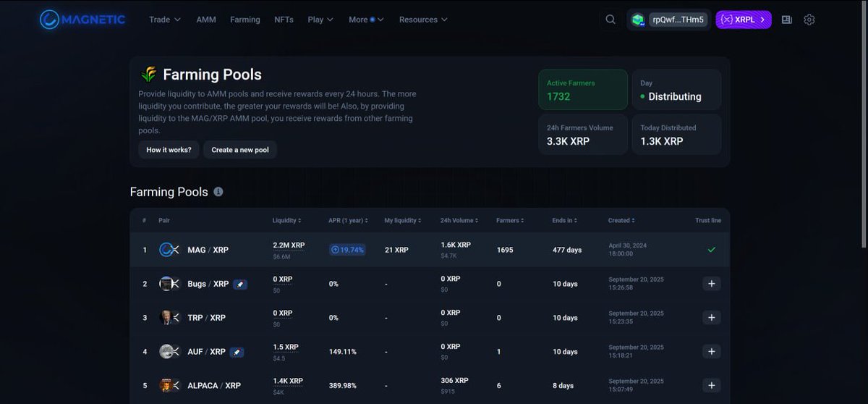The height and width of the screenshot is (404, 868).
Task: Click the 8 days ends-in value
Action: coord(564,386)
